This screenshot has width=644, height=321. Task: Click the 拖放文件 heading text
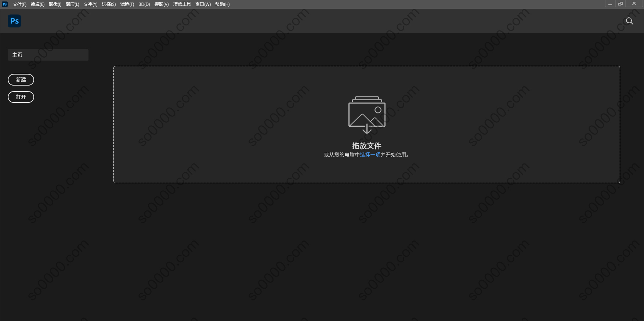click(x=367, y=146)
